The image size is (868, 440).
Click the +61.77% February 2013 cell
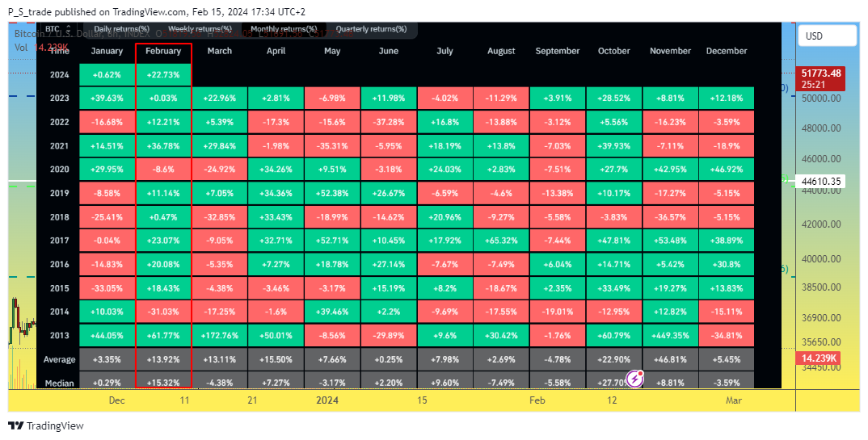click(x=163, y=336)
